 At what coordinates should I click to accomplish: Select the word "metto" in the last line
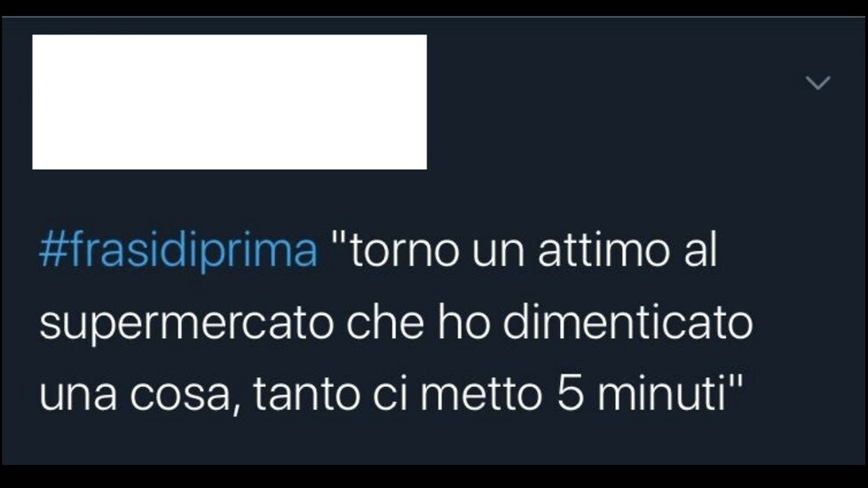[x=481, y=395]
